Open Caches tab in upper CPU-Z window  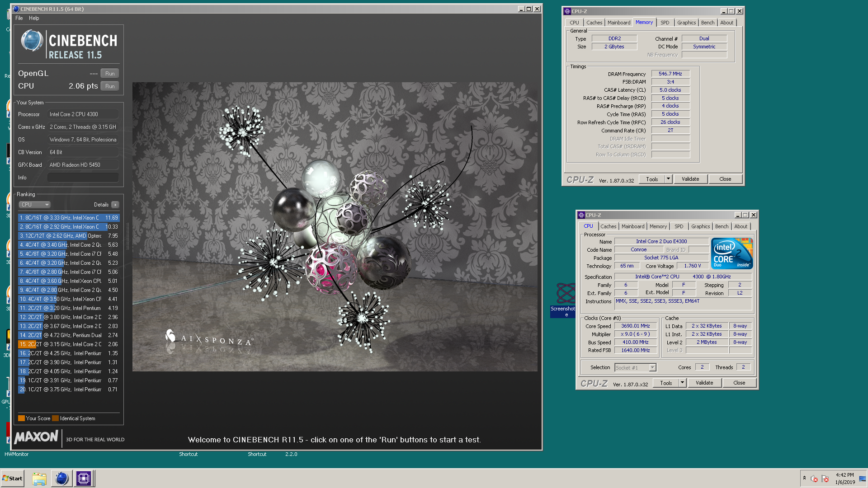594,23
